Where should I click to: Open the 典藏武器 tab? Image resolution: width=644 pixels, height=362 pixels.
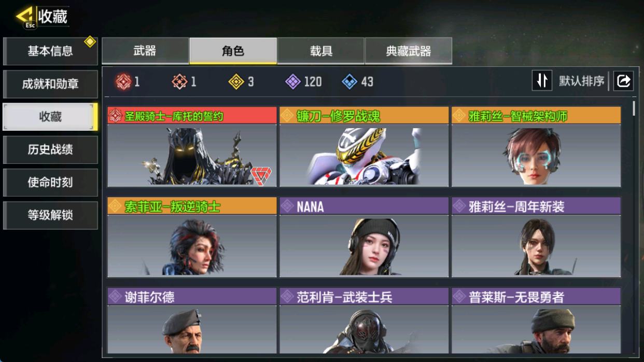409,51
